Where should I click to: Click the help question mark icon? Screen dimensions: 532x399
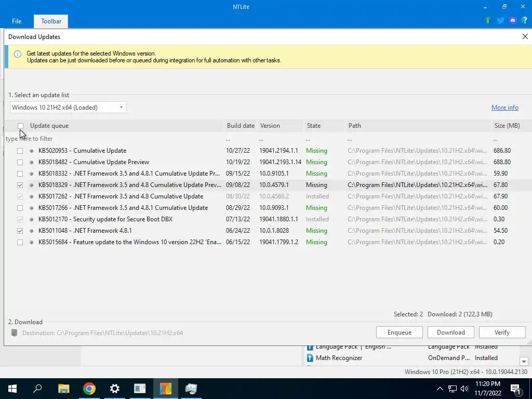pos(525,20)
